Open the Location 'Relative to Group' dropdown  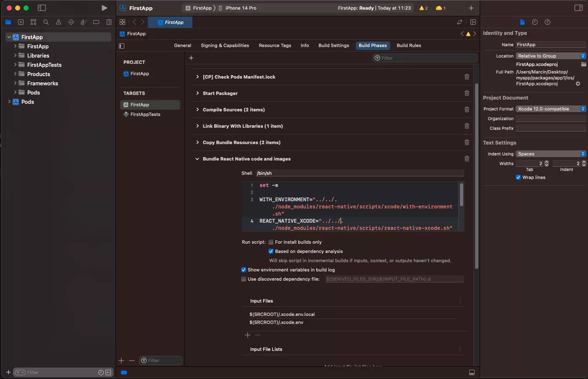551,56
